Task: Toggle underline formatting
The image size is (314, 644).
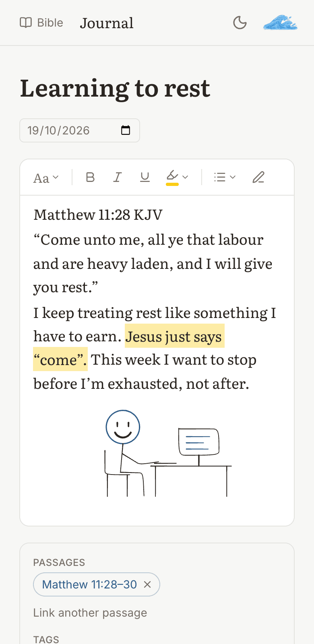Action: (x=145, y=177)
